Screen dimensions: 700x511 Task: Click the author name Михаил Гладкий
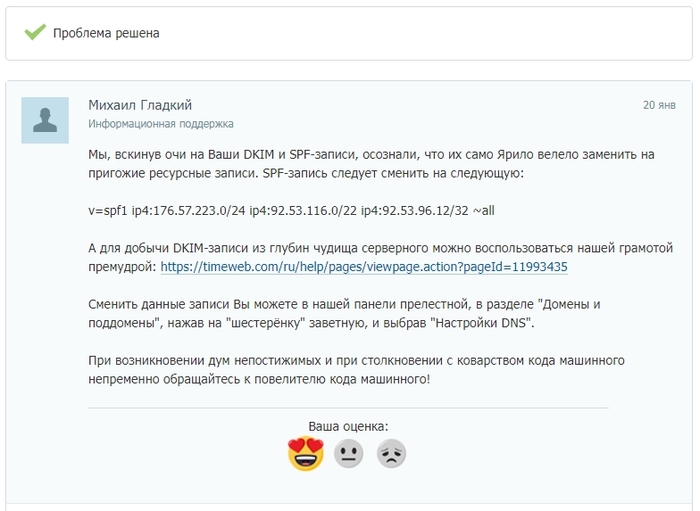point(140,105)
